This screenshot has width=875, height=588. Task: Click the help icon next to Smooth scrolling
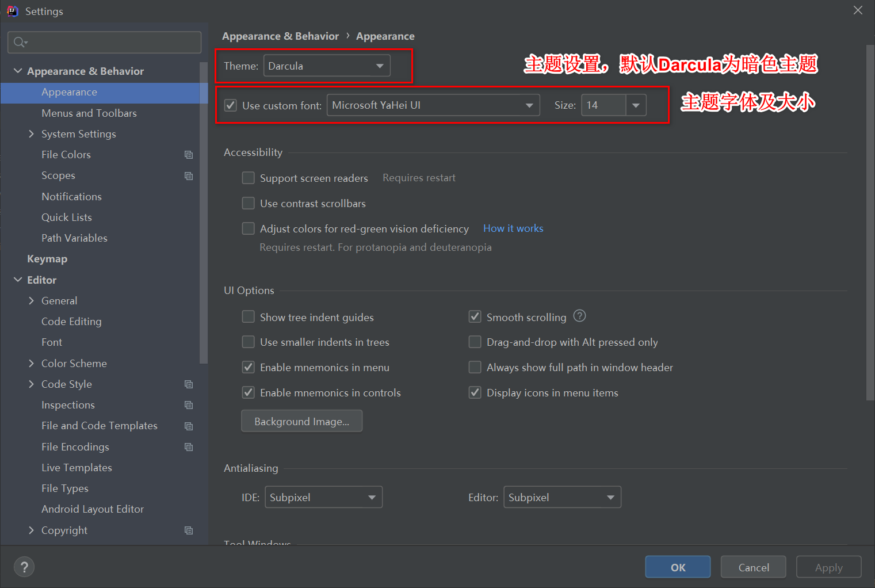click(579, 316)
